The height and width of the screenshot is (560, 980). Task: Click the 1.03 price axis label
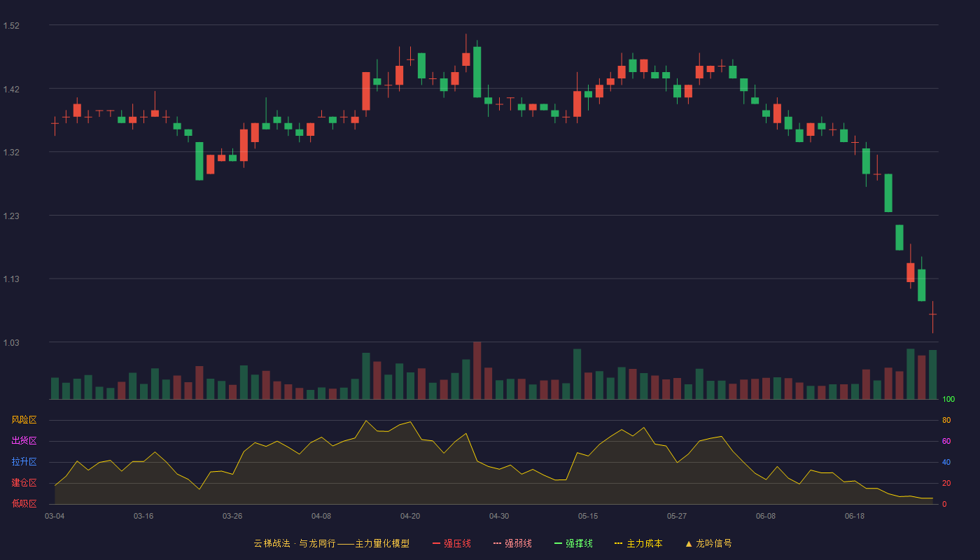(11, 343)
